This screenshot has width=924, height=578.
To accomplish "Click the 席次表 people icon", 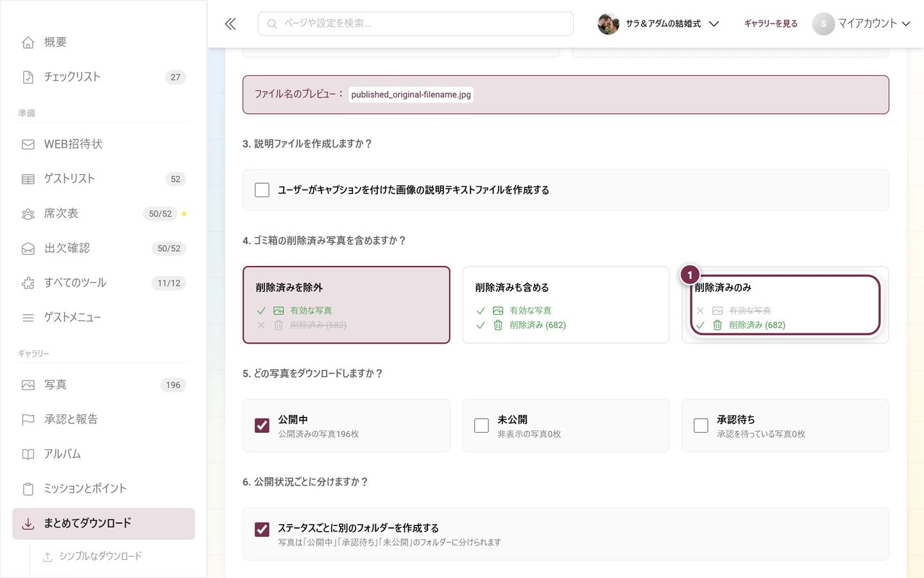I will coord(28,214).
